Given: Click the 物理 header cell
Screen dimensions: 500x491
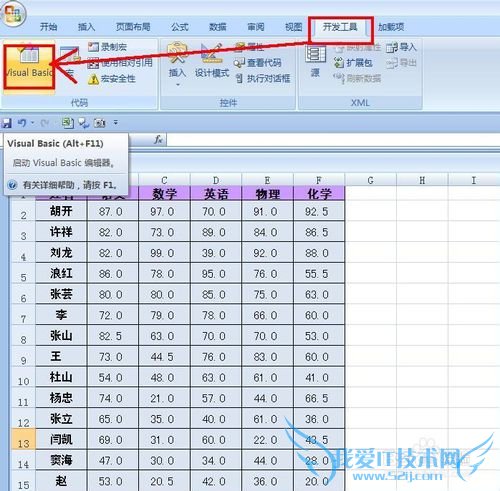Looking at the screenshot, I should tap(268, 193).
